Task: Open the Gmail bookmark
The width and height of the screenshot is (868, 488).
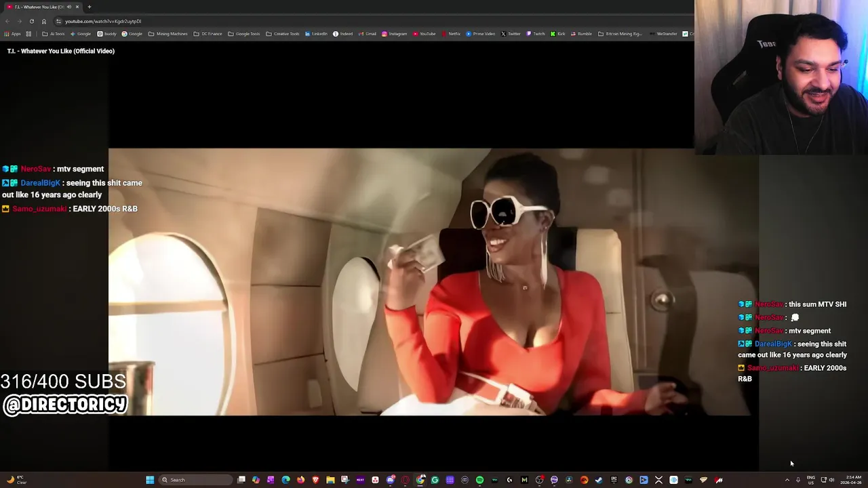Action: [x=367, y=34]
